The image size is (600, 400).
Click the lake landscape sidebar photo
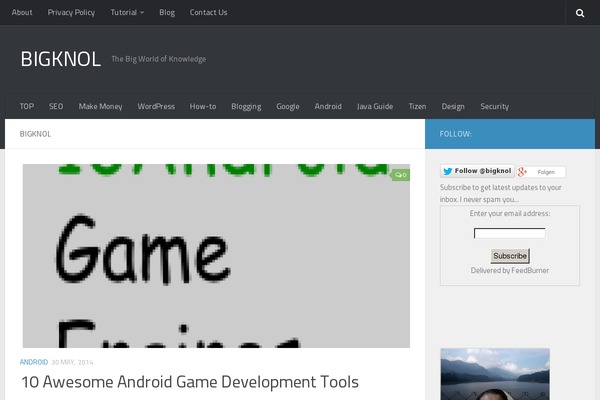495,374
